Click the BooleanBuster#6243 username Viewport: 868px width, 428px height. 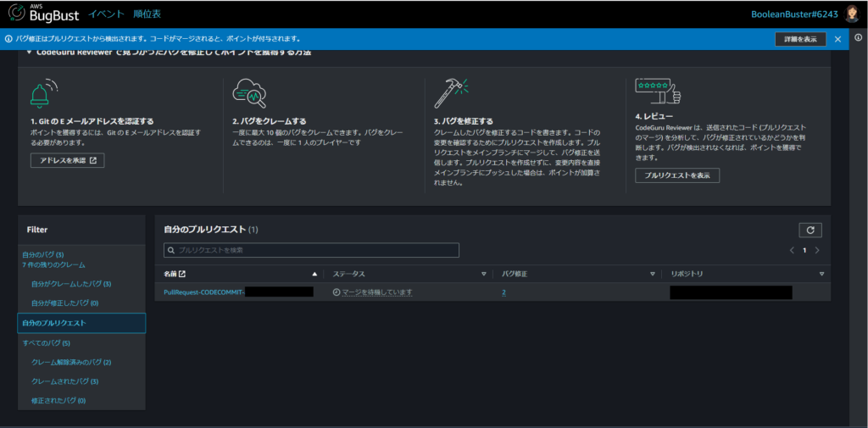pos(794,14)
